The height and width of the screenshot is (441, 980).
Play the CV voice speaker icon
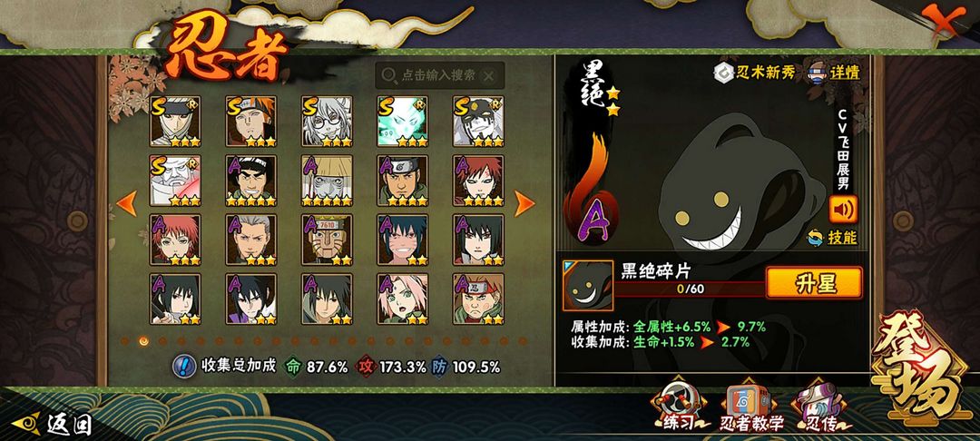tap(843, 209)
